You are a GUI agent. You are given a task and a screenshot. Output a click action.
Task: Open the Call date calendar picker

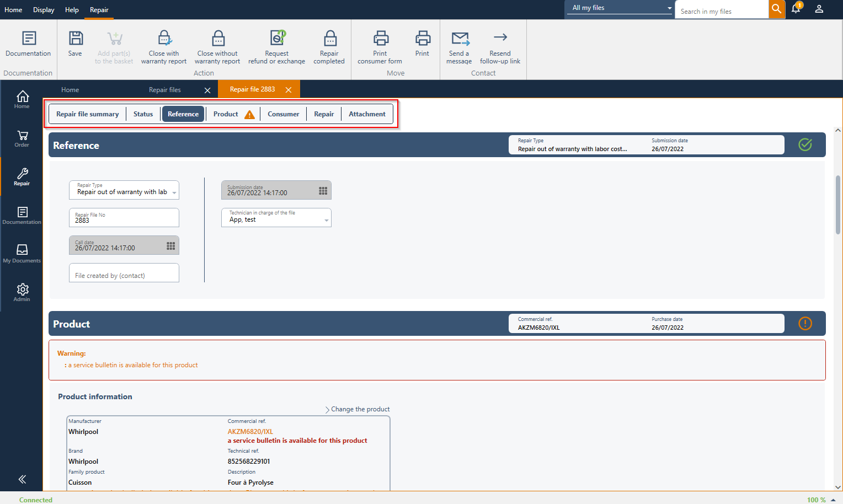(171, 246)
